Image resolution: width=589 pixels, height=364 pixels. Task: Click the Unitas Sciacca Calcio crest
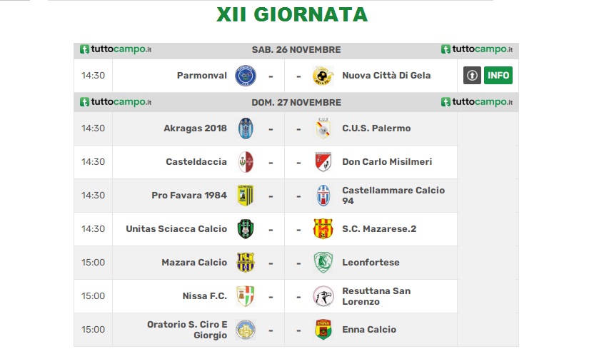tap(246, 229)
